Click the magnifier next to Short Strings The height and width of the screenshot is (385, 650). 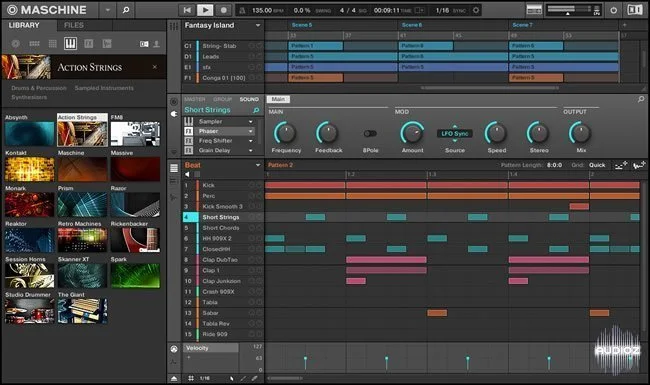[x=256, y=110]
